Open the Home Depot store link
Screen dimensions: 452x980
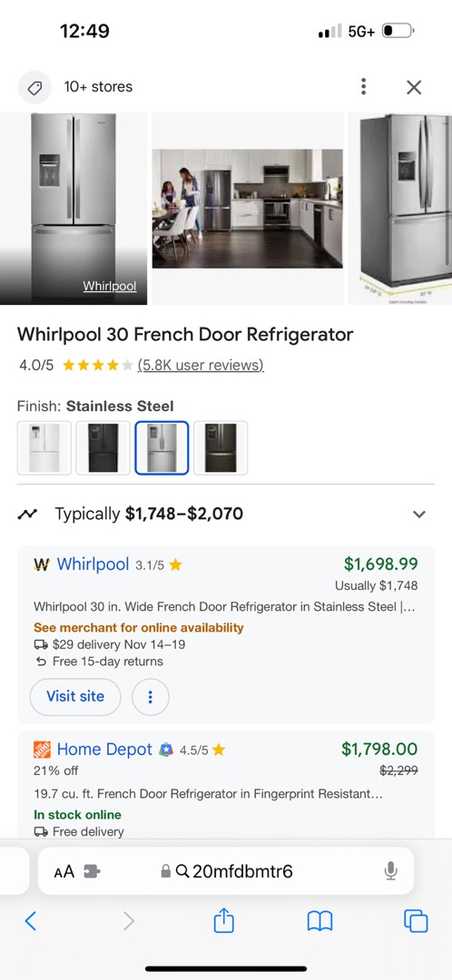[104, 750]
